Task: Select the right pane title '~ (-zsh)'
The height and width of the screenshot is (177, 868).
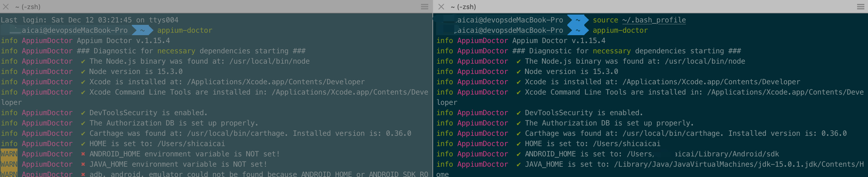Action: point(463,7)
